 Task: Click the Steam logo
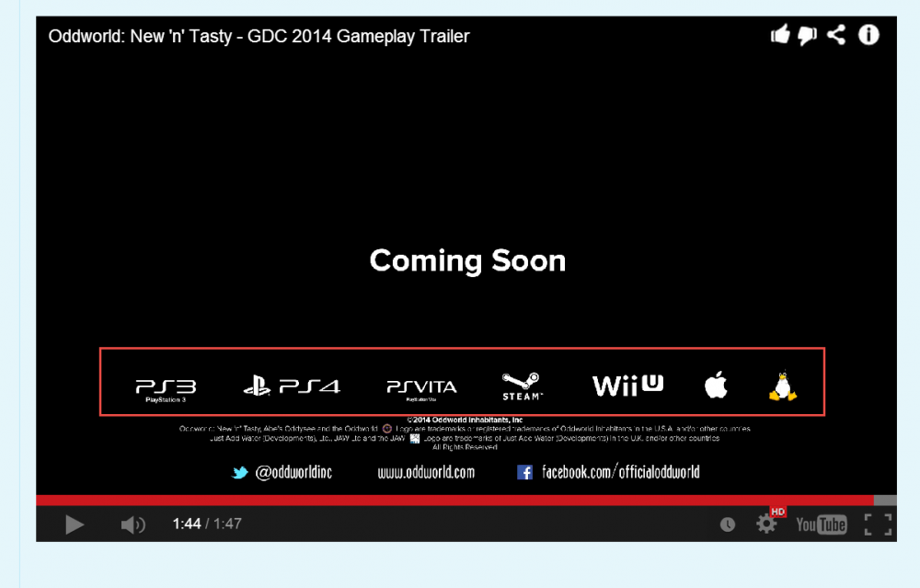pyautogui.click(x=522, y=386)
